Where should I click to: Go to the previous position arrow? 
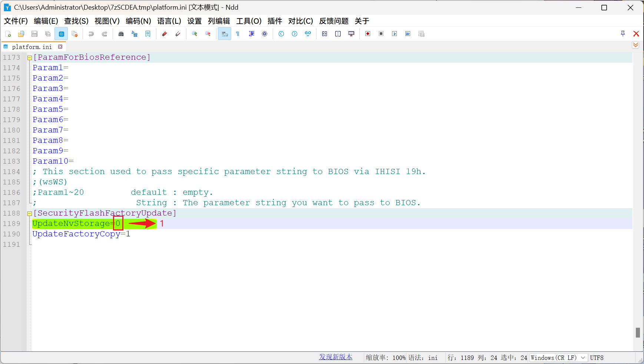(281, 34)
